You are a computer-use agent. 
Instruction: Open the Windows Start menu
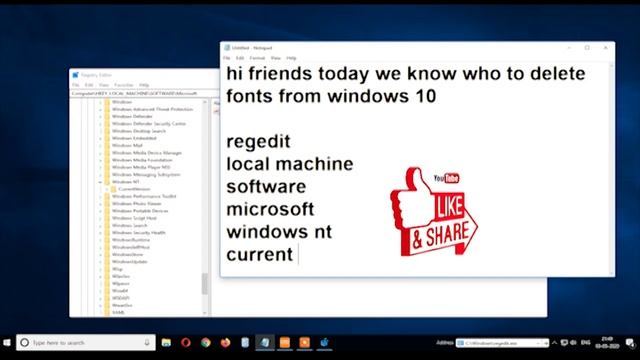[7, 342]
